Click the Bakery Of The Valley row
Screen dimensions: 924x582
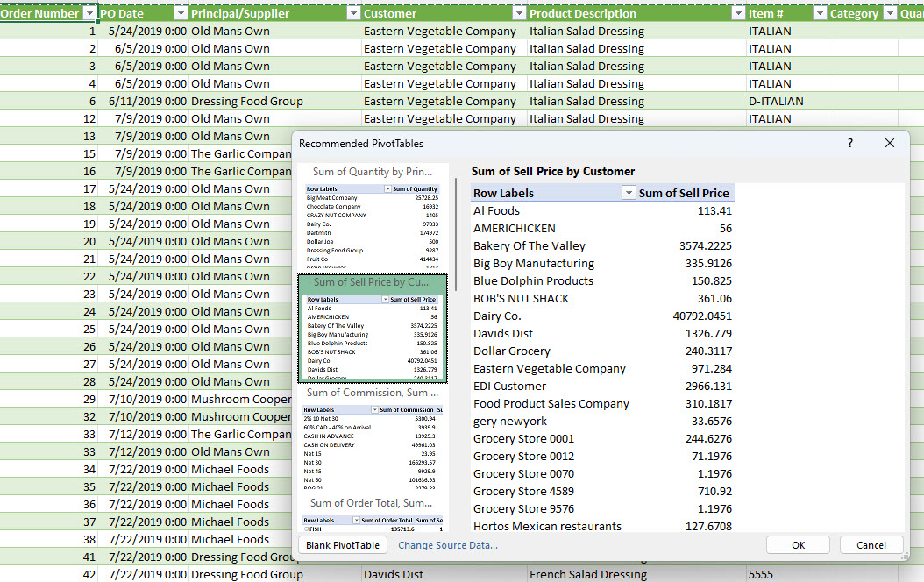tap(603, 245)
